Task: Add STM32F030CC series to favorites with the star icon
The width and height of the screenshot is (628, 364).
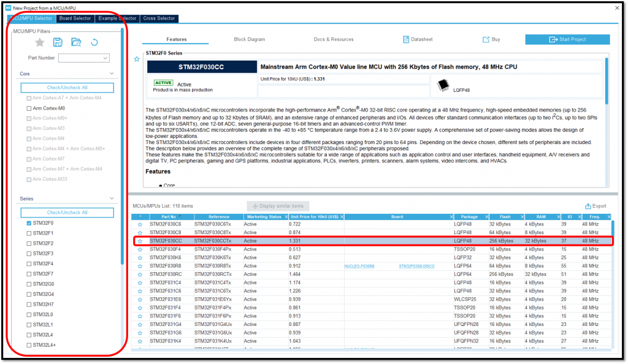Action: tap(137, 59)
